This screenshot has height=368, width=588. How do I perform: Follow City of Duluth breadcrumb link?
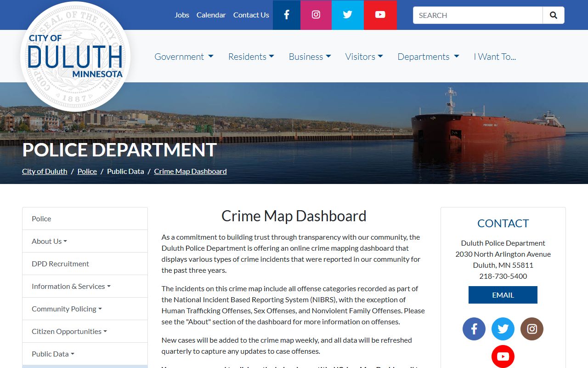(x=45, y=171)
